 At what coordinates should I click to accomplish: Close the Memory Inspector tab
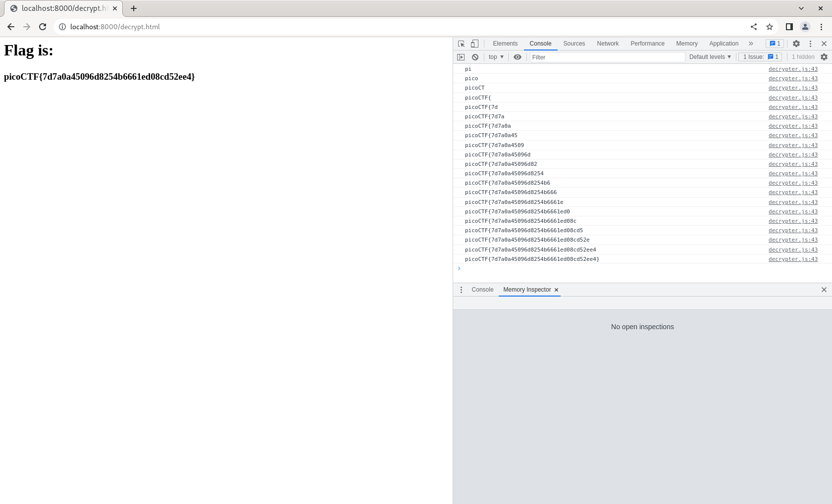click(x=556, y=290)
